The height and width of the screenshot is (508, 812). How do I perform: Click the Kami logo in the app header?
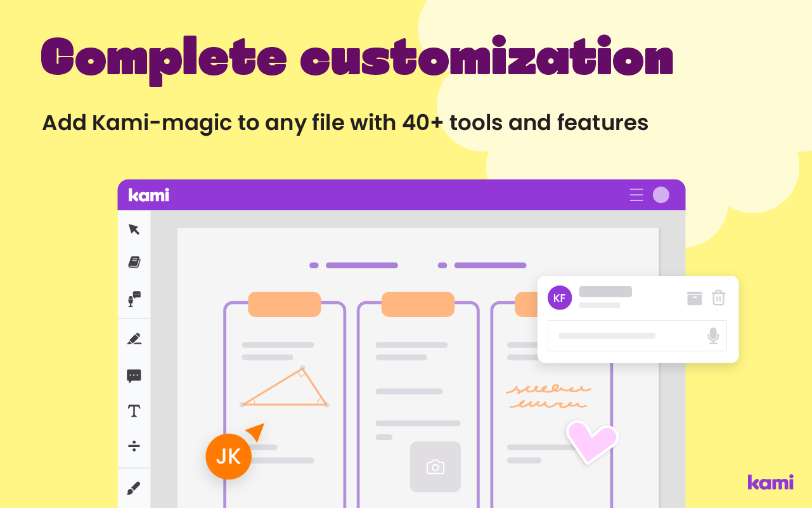click(148, 195)
